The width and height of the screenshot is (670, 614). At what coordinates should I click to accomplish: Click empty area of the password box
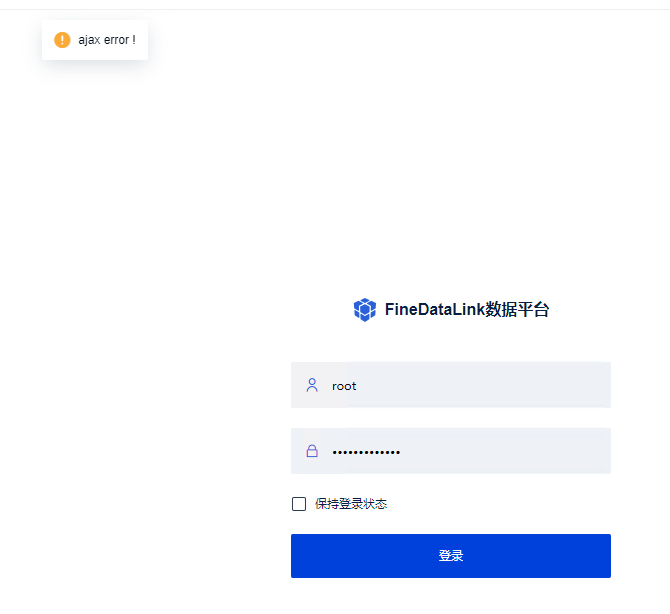coord(504,451)
